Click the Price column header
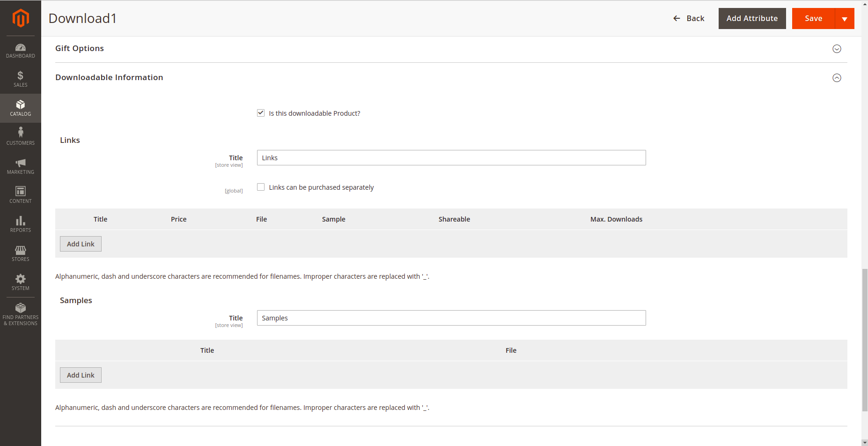This screenshot has height=446, width=868. 178,219
